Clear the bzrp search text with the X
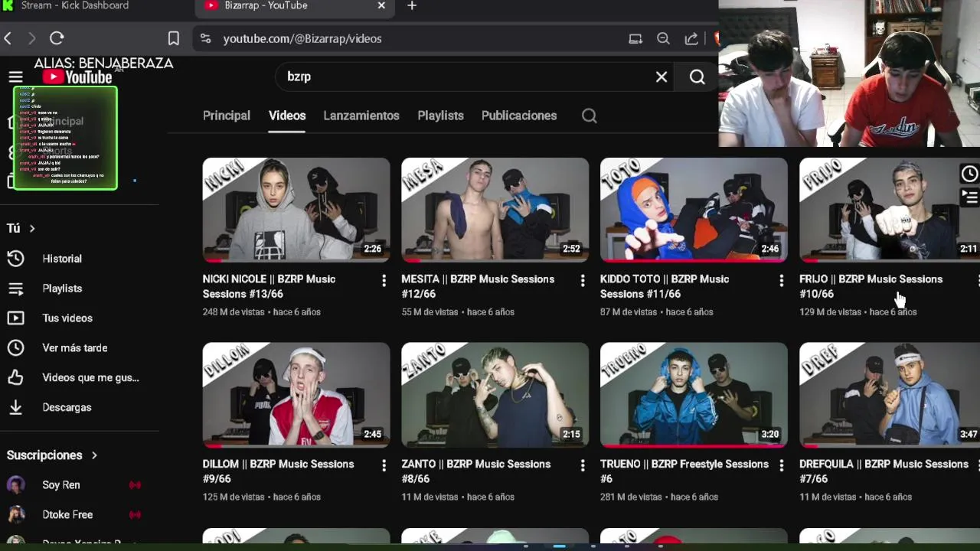Viewport: 980px width, 551px height. coord(661,77)
